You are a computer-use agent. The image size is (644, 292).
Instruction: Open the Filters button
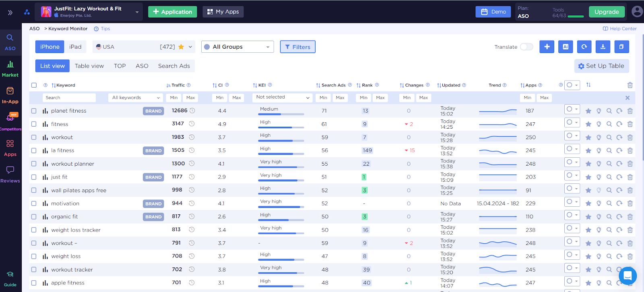tap(298, 47)
